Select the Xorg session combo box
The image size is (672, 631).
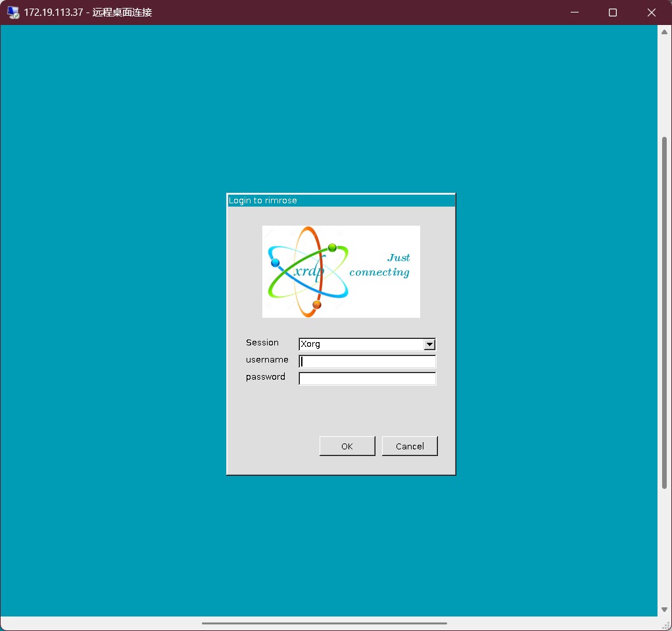(367, 344)
